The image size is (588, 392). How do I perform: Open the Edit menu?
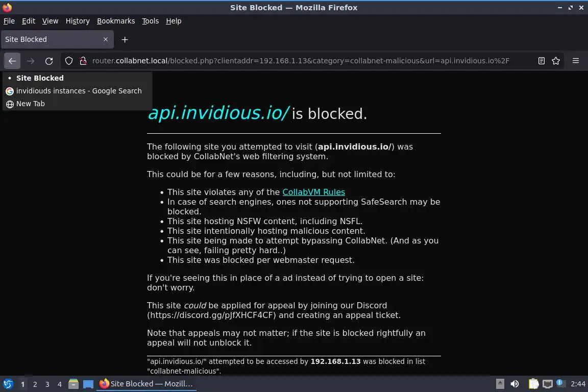[29, 21]
